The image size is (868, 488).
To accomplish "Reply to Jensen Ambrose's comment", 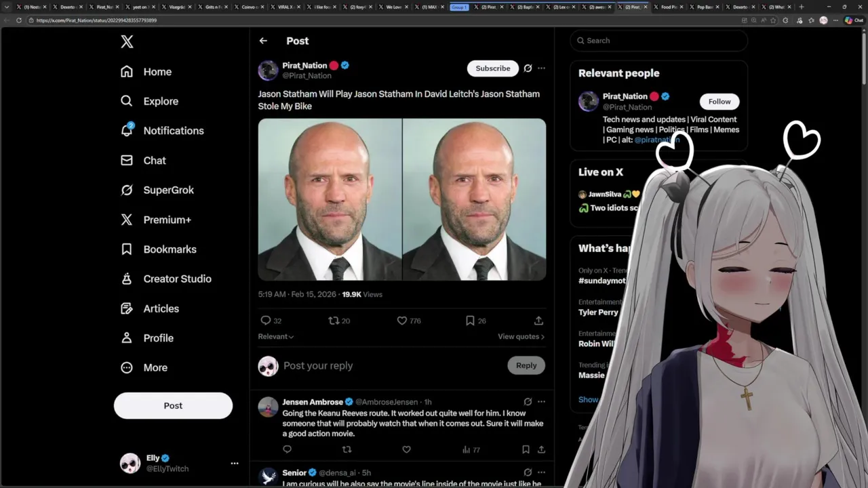I will coord(287,449).
